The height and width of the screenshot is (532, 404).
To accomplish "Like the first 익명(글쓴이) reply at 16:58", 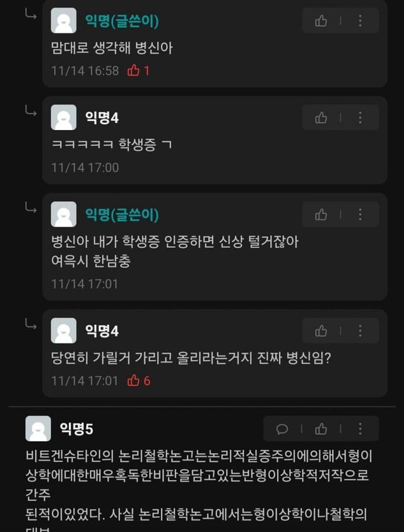I will 321,21.
